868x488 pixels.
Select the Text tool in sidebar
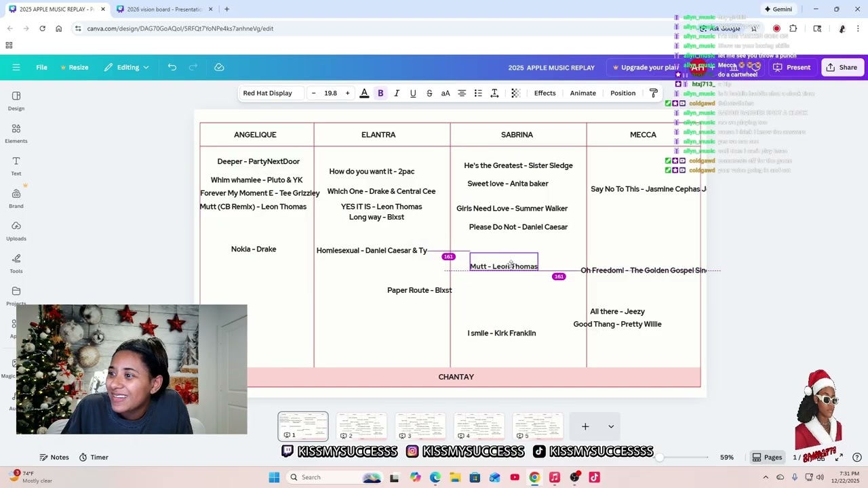click(x=16, y=165)
